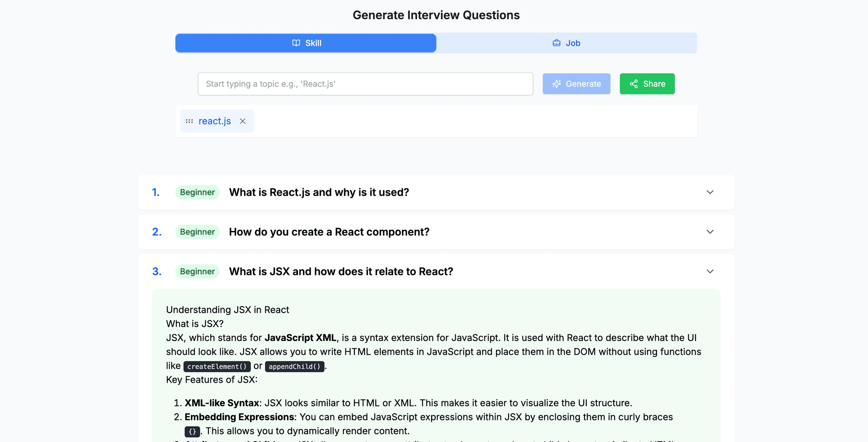Click the book icon on the Skill tab
Viewport: 868px width, 442px height.
pos(295,43)
